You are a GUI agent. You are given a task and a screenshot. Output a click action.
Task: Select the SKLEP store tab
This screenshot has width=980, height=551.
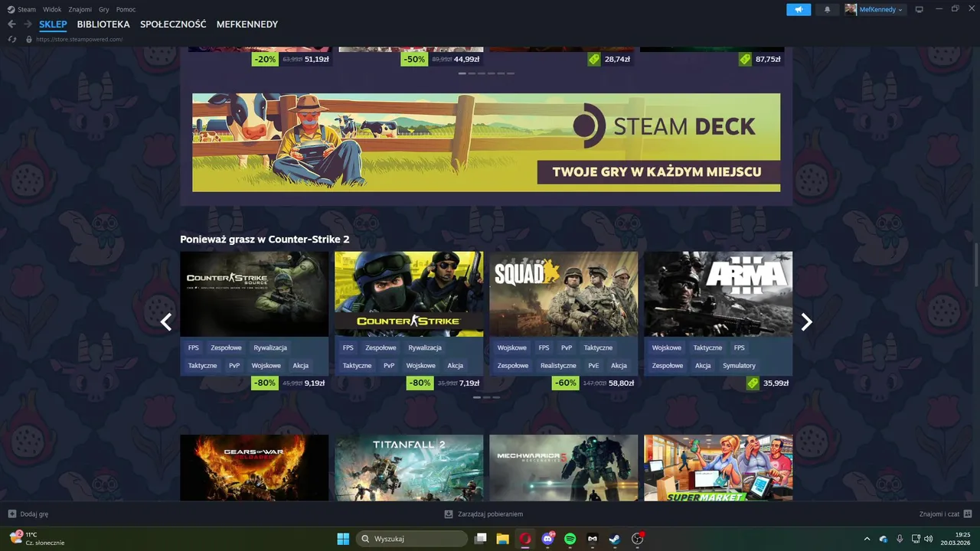53,24
